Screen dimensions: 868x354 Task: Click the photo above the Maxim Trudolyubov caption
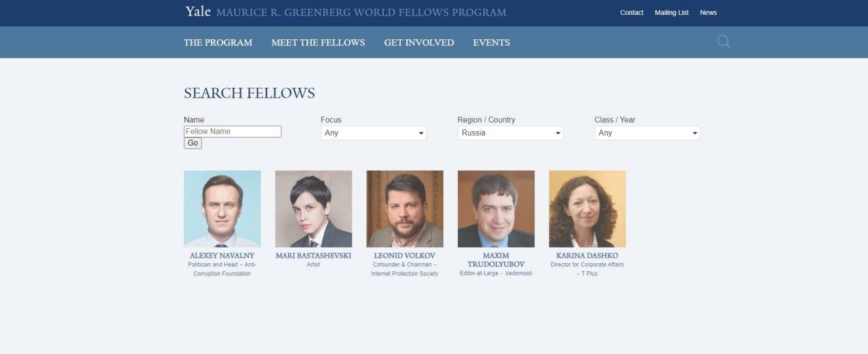[496, 209]
